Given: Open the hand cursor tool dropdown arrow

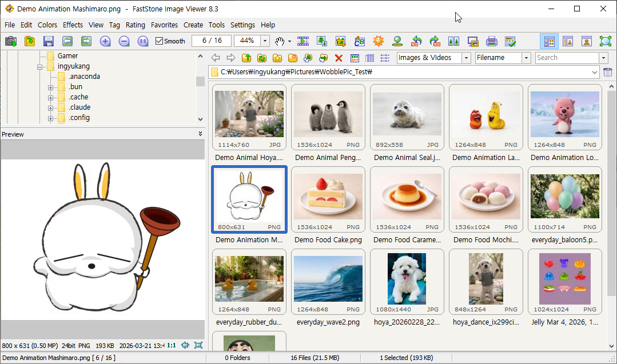Looking at the screenshot, I should pos(289,41).
